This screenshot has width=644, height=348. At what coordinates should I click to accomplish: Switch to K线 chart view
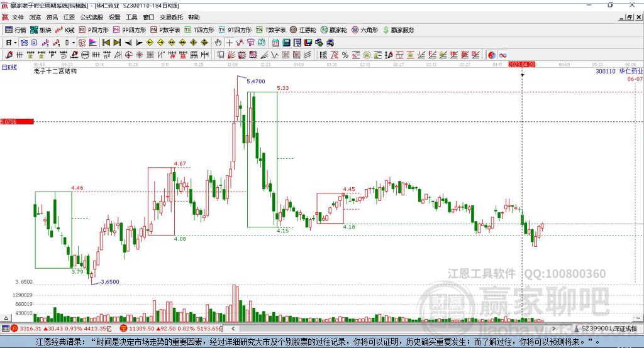(65, 30)
